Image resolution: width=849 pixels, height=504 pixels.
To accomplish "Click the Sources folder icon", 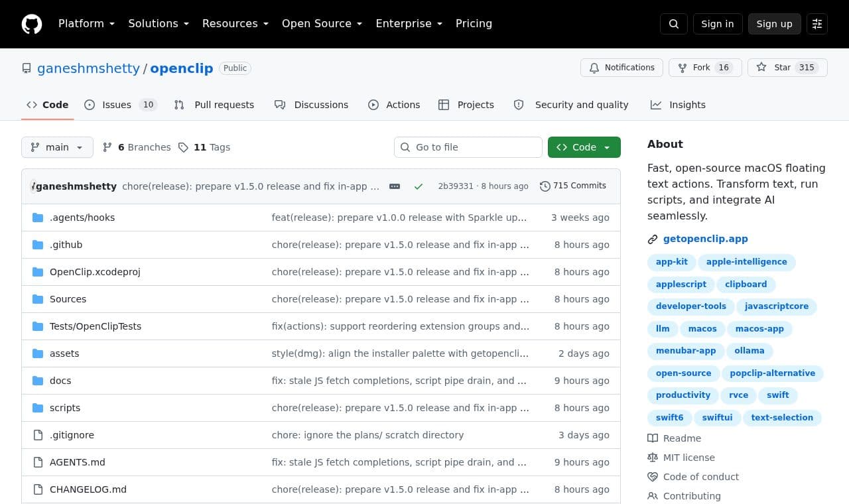I will [38, 299].
